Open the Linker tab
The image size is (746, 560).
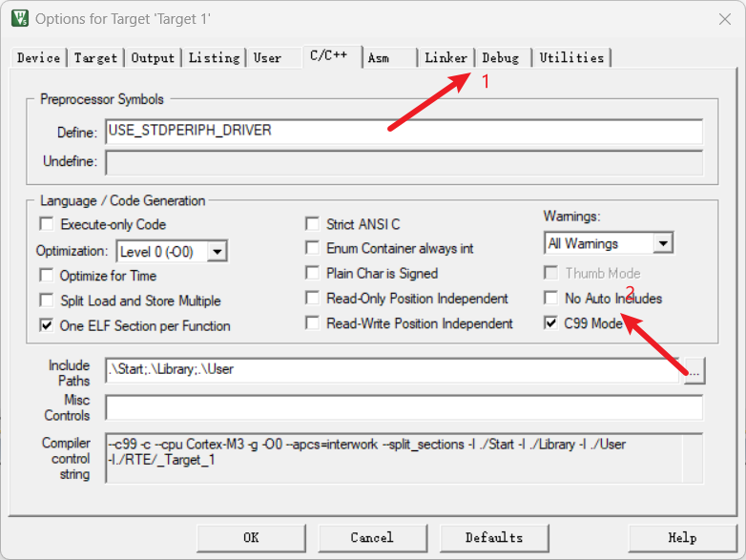point(446,58)
